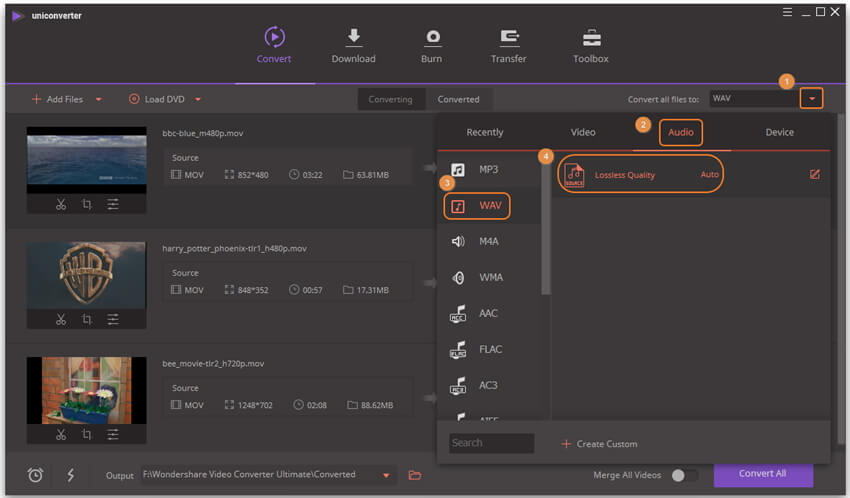Viewport: 850px width, 498px height.
Task: Click filename bee_movie-tlr2_h720p.mov
Action: (x=213, y=364)
